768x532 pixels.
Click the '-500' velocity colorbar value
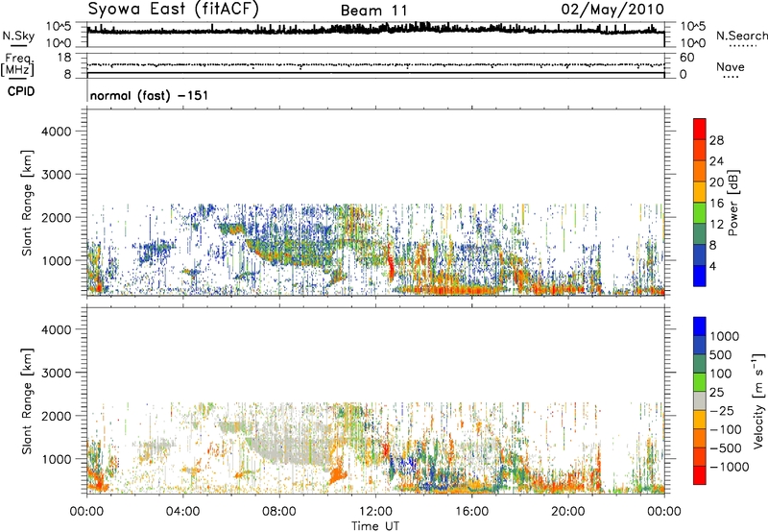(x=726, y=447)
